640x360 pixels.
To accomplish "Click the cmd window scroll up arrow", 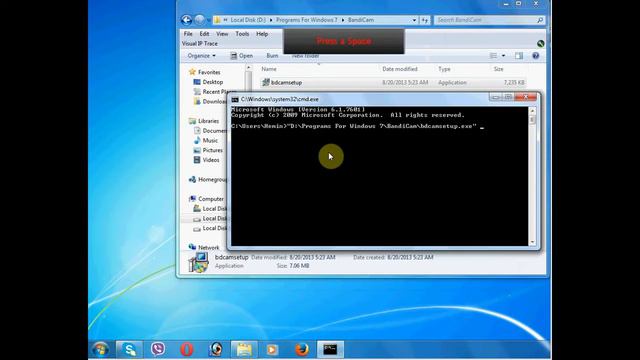I will tap(532, 111).
